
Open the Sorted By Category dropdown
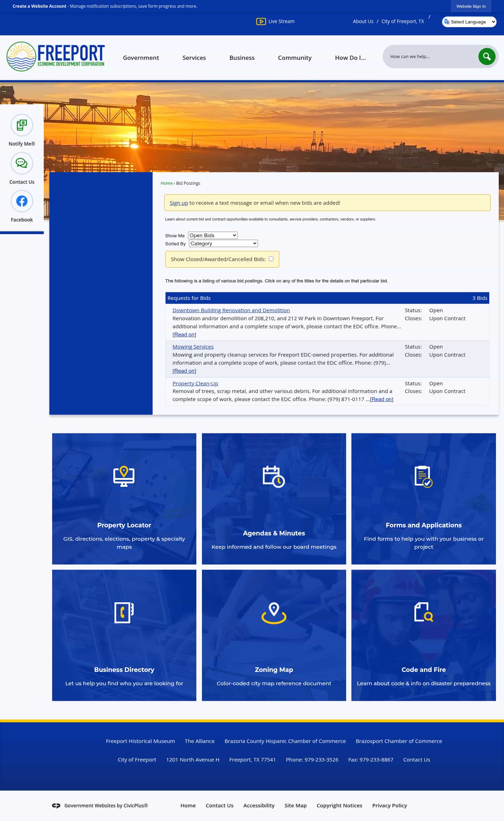point(223,243)
